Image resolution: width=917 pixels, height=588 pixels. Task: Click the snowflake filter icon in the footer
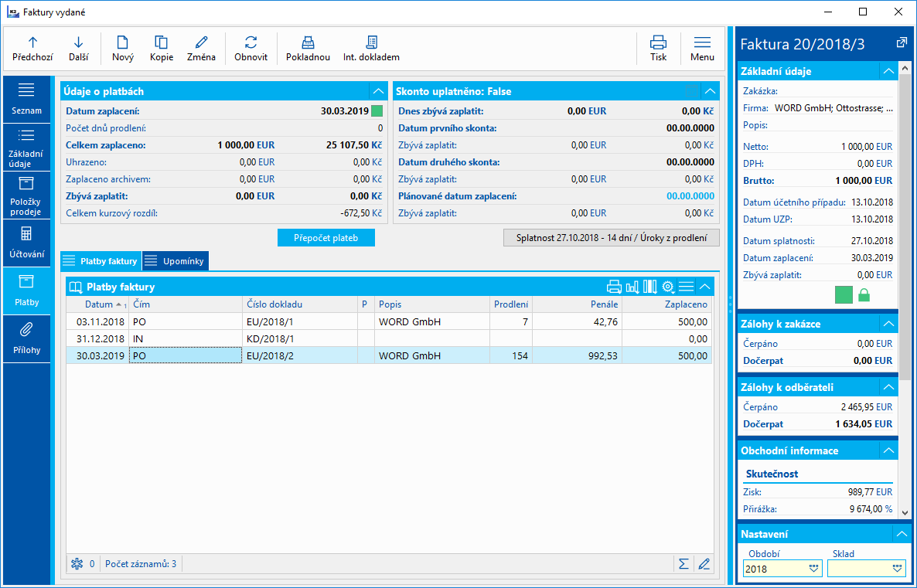[76, 564]
